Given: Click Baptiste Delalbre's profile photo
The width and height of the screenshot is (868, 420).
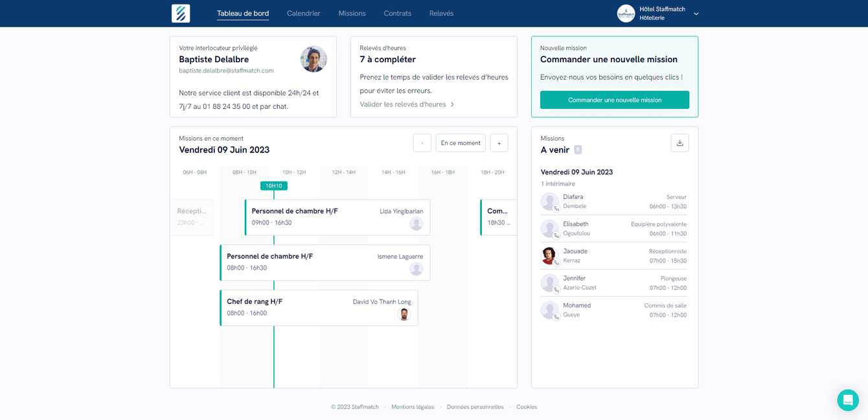Looking at the screenshot, I should point(314,58).
